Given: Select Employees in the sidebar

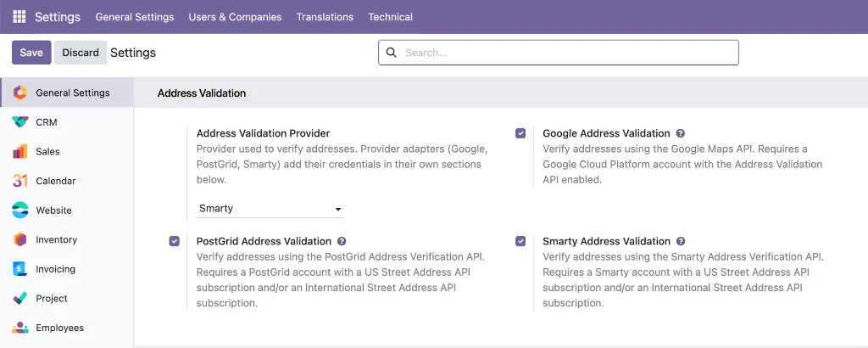Looking at the screenshot, I should point(67,328).
